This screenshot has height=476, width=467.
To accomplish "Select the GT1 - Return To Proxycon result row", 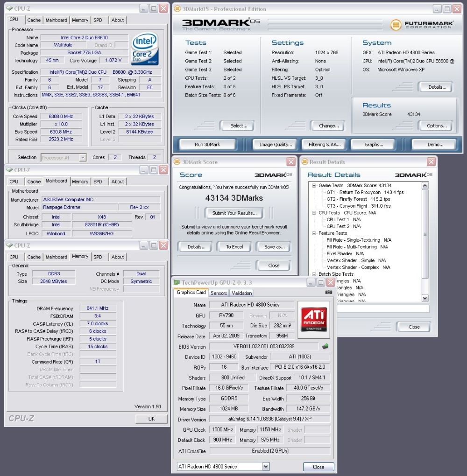I will 365,192.
